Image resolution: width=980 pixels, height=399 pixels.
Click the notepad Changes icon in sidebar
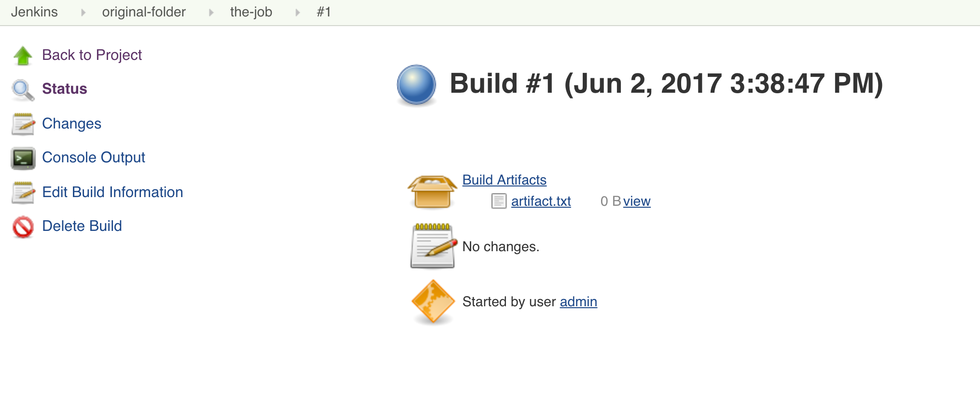23,124
